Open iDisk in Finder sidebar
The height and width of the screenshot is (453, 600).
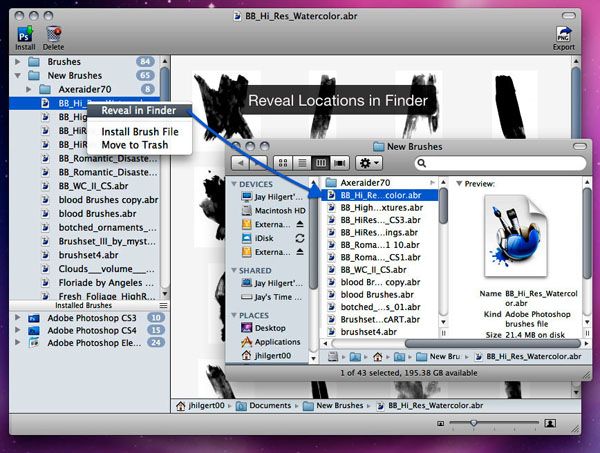[258, 238]
